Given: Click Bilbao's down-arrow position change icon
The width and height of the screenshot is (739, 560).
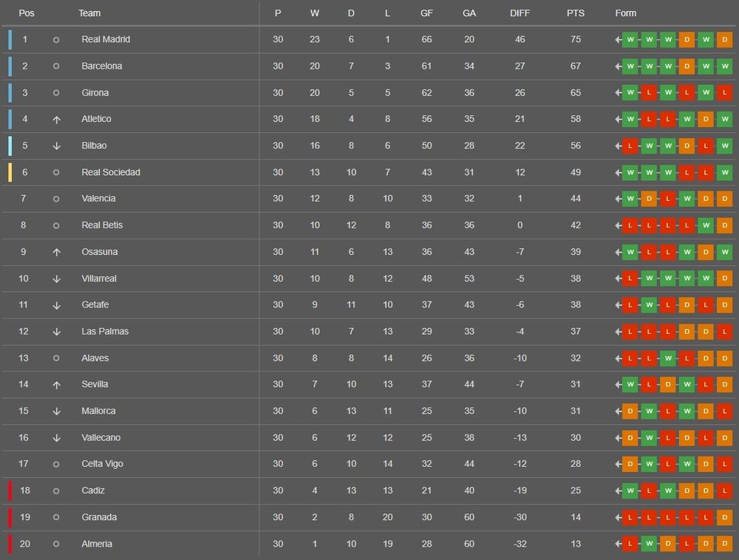Looking at the screenshot, I should coord(56,146).
